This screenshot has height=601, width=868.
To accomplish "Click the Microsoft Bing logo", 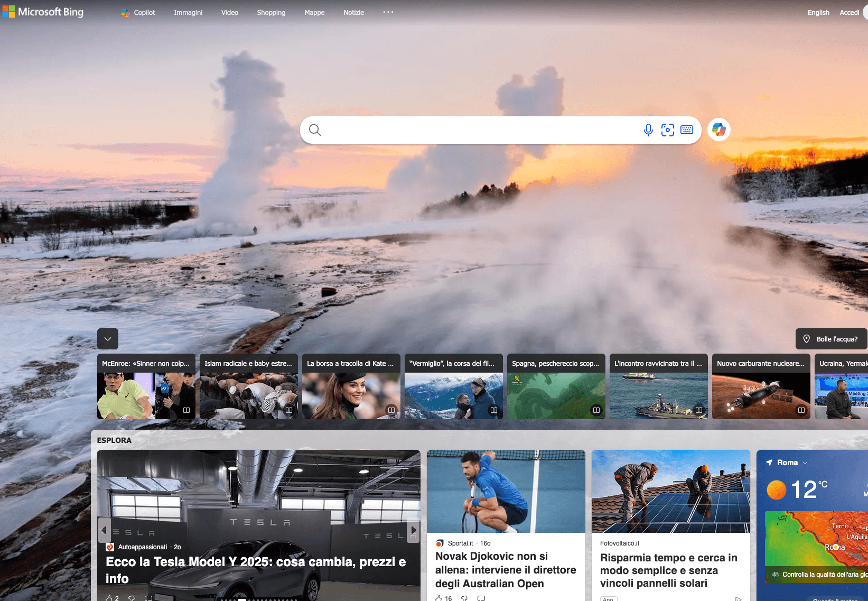I will (x=43, y=12).
